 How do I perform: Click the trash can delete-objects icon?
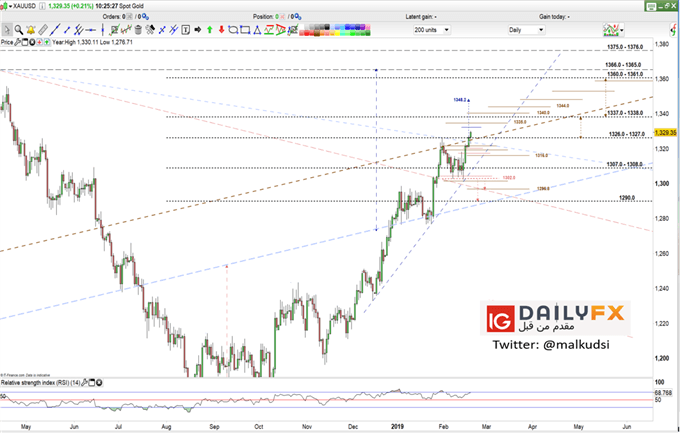coord(138,30)
